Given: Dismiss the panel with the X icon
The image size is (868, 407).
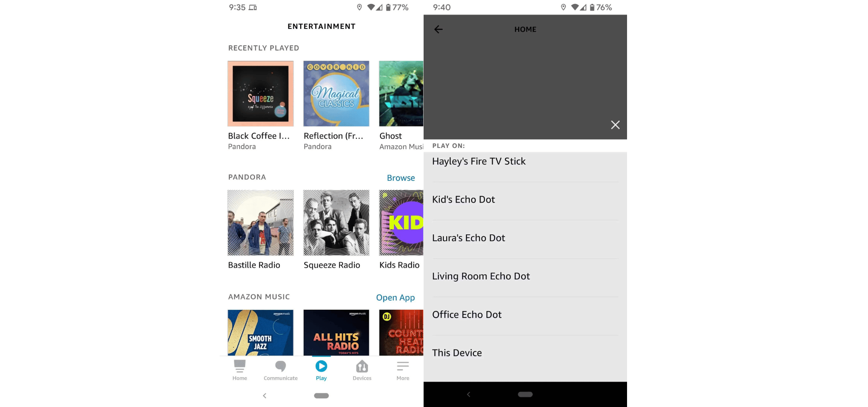Looking at the screenshot, I should [x=615, y=125].
